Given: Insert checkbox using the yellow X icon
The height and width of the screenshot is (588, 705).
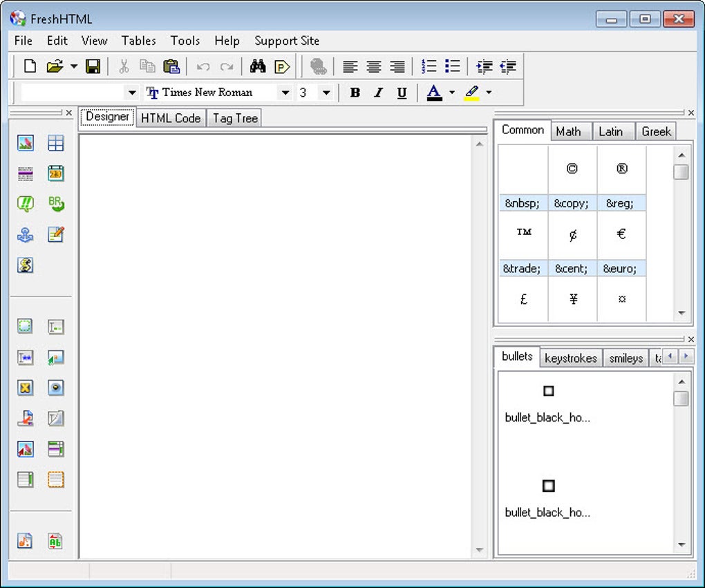Looking at the screenshot, I should tap(25, 388).
